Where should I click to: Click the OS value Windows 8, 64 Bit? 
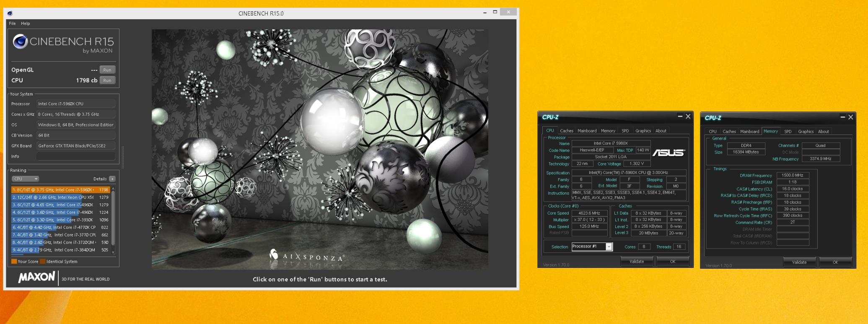click(76, 125)
